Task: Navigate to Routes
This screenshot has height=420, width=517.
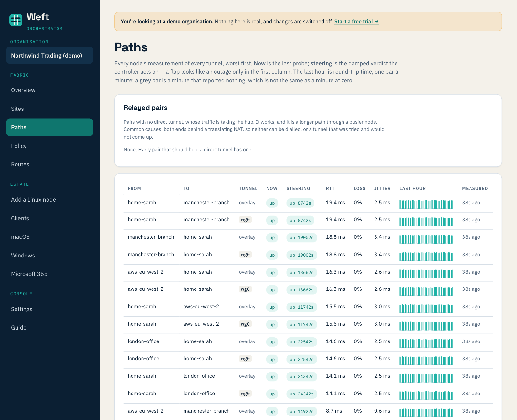Action: [x=50, y=164]
